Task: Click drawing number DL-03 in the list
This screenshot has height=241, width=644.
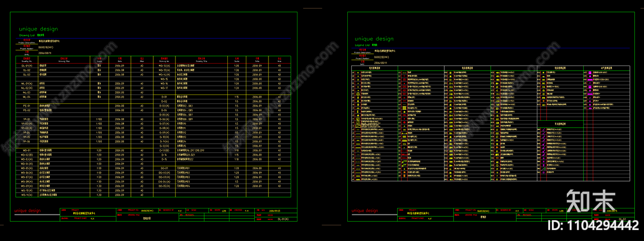Action: [x=26, y=75]
